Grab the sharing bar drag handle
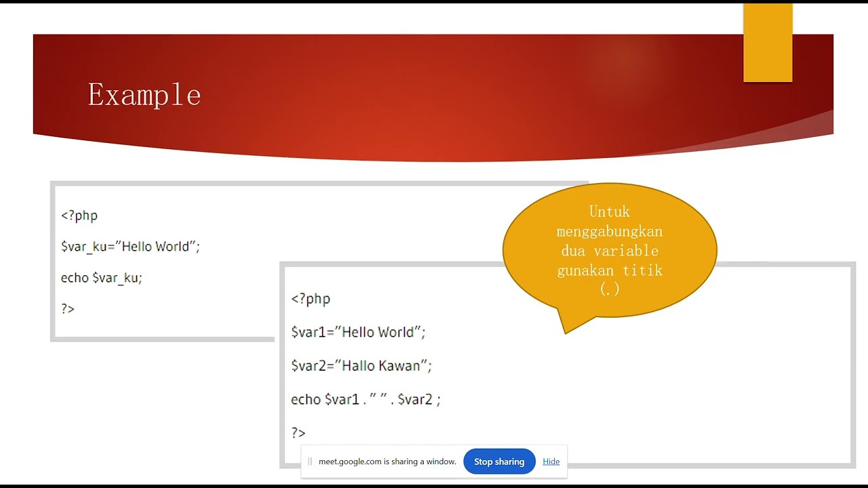868x488 pixels. 310,462
